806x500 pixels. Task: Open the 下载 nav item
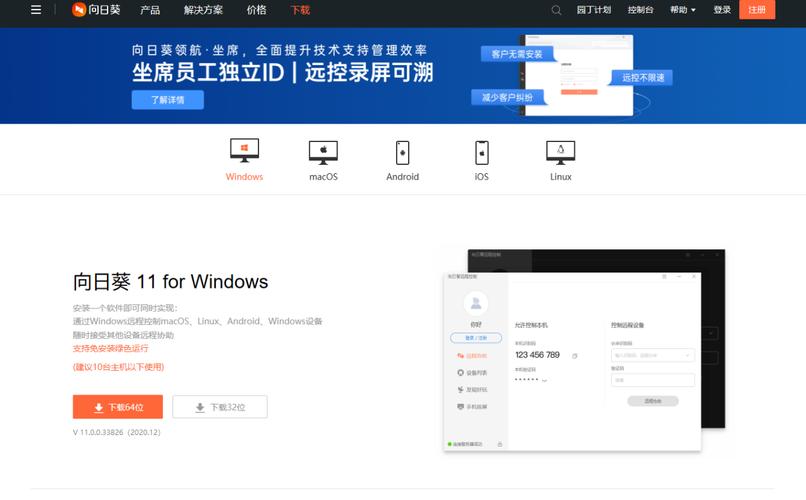point(300,10)
